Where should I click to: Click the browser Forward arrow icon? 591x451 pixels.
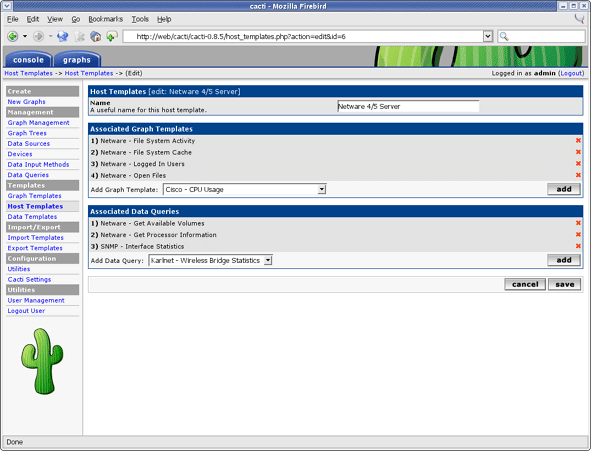coord(38,37)
